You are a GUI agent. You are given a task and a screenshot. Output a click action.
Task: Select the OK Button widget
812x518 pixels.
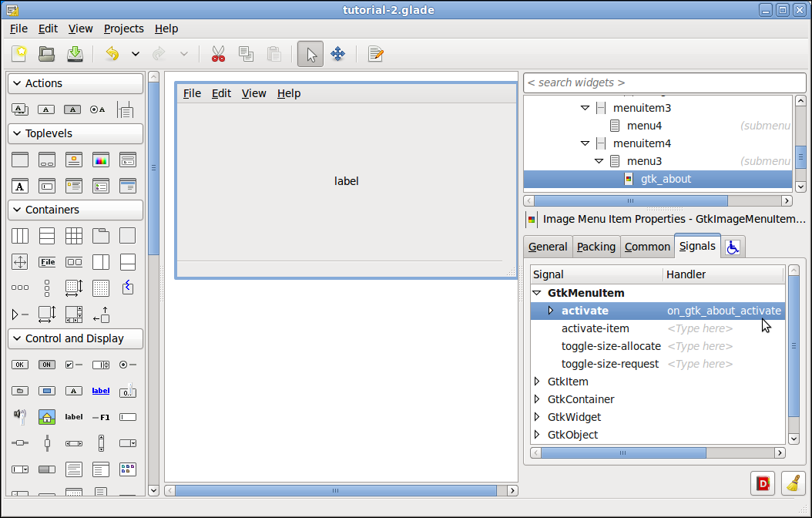[x=20, y=365]
